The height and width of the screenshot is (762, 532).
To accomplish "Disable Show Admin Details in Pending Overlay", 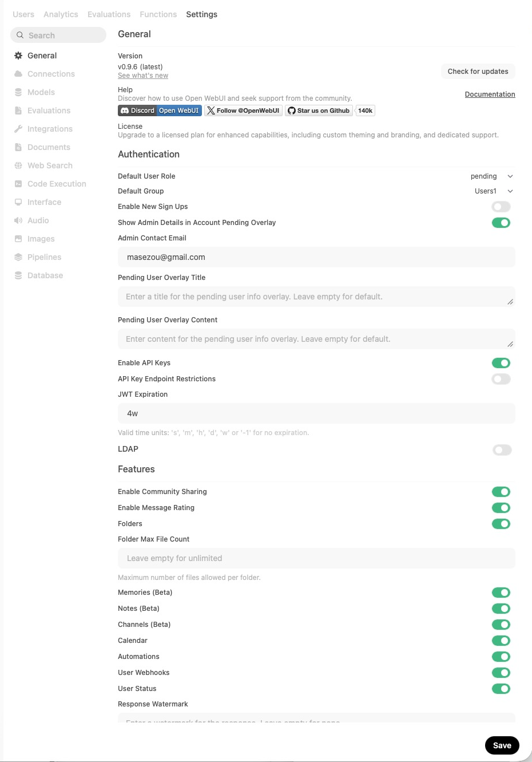I will 501,223.
